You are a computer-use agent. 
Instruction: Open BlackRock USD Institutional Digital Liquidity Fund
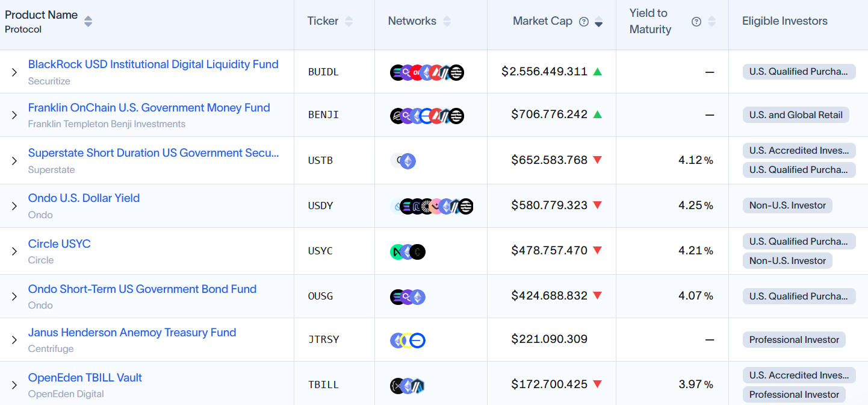[x=153, y=64]
